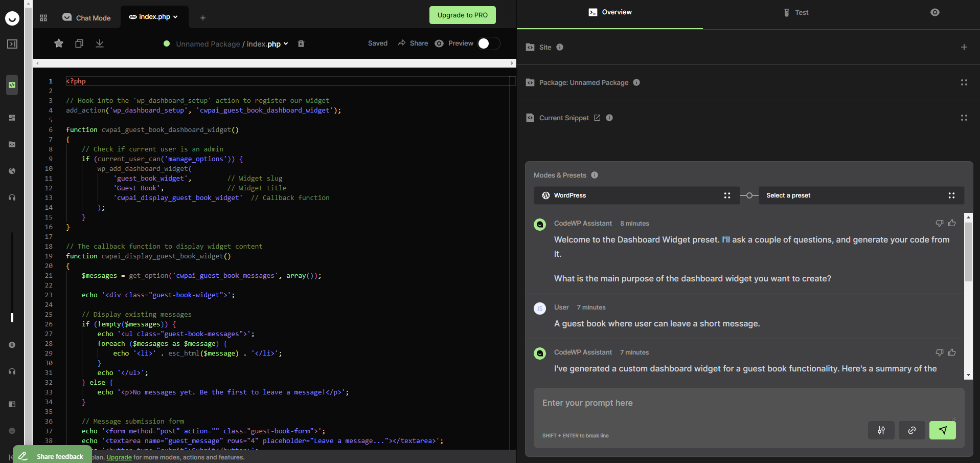This screenshot has width=980, height=463.
Task: Download the snippet using the download icon
Action: (100, 43)
